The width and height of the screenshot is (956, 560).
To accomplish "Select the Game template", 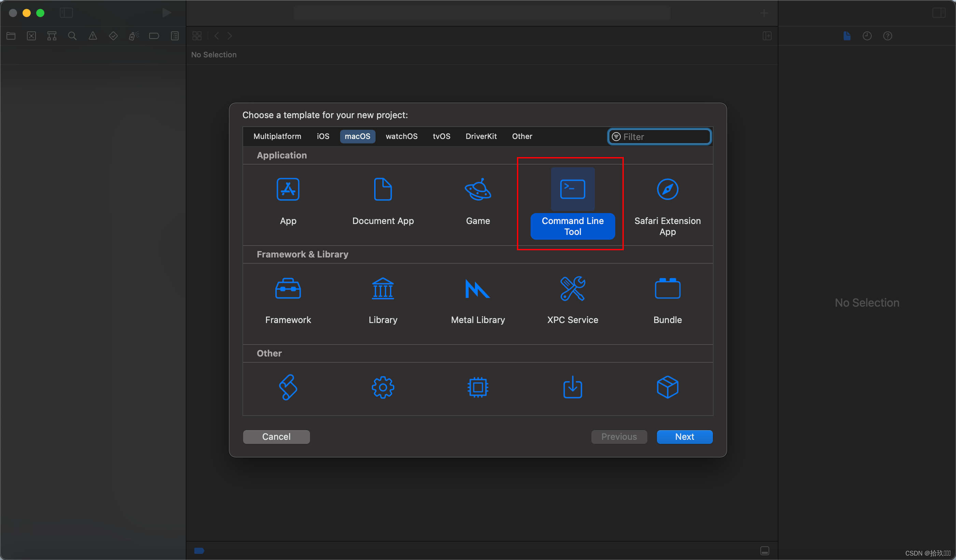I will click(478, 189).
